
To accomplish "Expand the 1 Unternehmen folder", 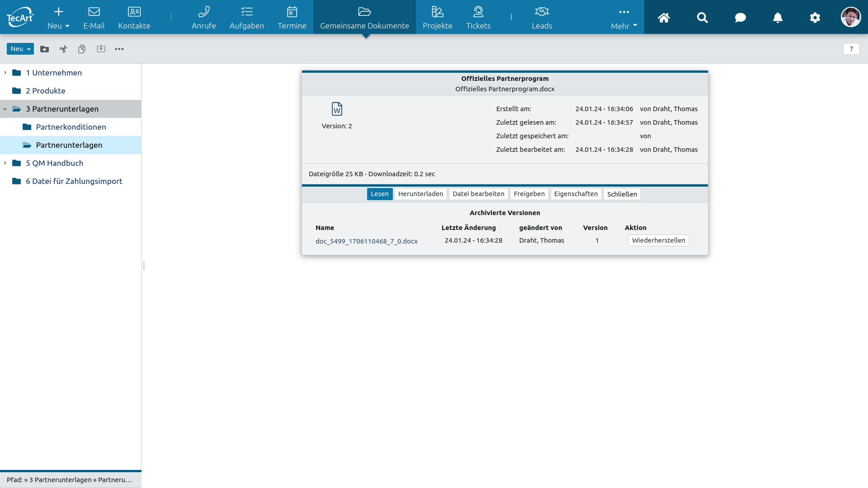I will (5, 73).
